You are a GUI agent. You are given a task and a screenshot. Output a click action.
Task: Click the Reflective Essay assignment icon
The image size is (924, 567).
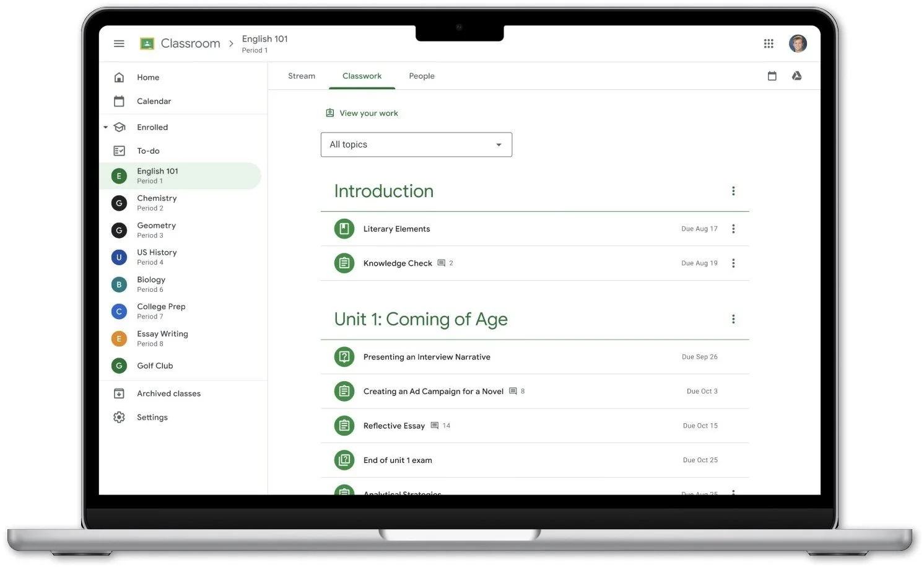344,426
